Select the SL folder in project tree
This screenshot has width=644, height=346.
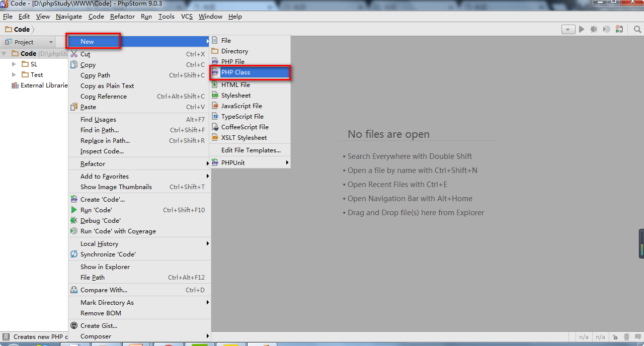30,64
